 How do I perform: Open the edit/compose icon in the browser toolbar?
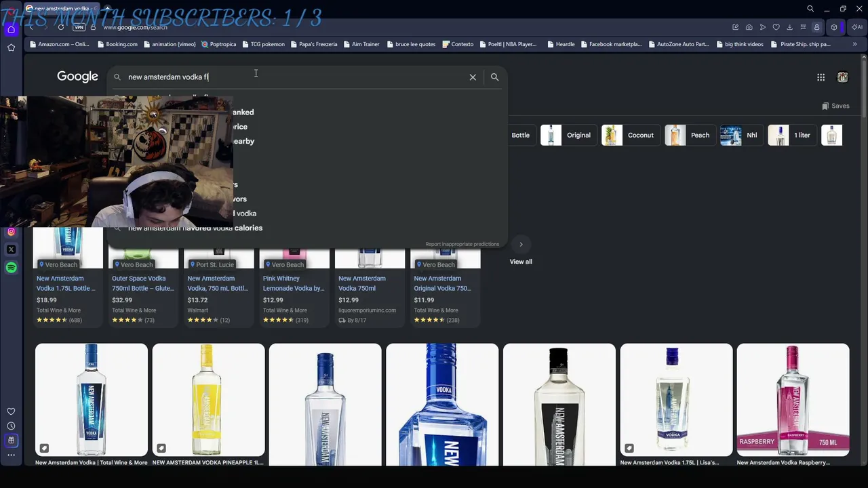[735, 27]
